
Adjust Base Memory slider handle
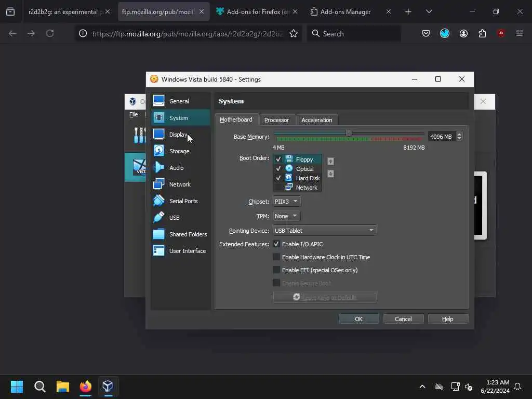coord(349,133)
